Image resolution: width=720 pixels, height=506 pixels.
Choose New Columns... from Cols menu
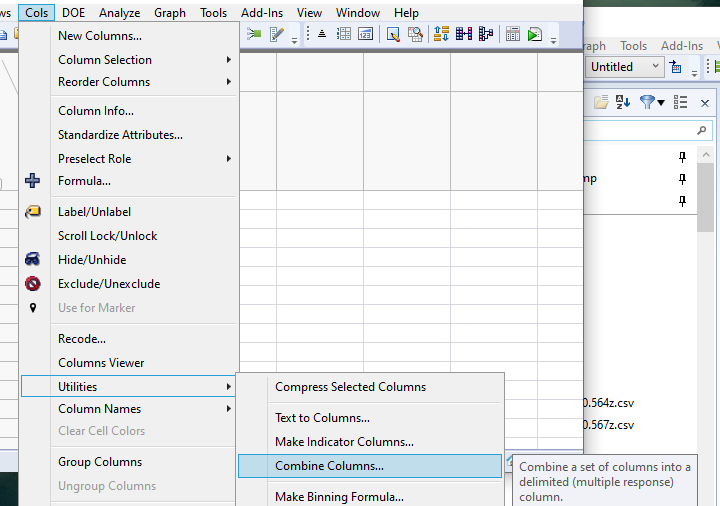[100, 36]
